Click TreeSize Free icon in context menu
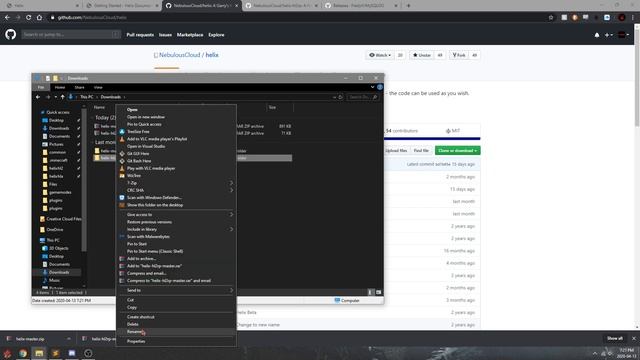640x360 pixels. (x=122, y=131)
